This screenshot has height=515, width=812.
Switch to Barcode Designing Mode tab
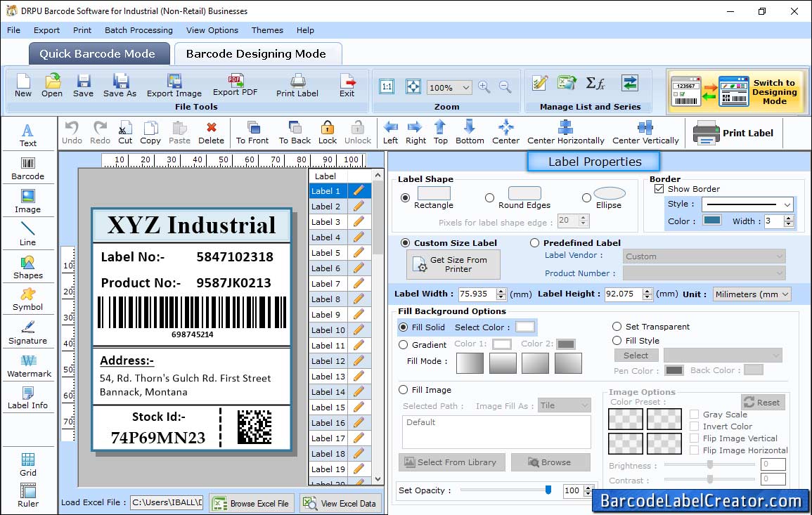(x=257, y=54)
